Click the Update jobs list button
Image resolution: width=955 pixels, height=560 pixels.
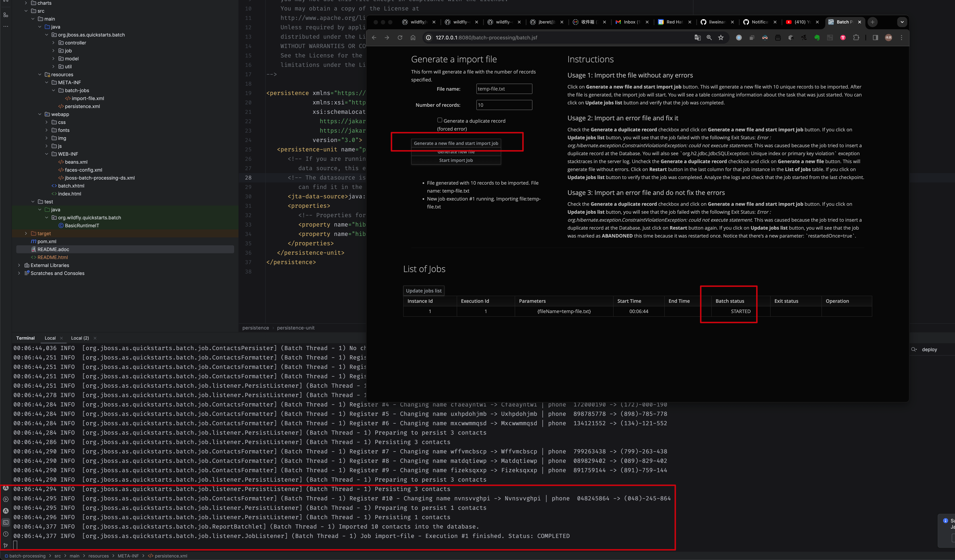pyautogui.click(x=423, y=291)
